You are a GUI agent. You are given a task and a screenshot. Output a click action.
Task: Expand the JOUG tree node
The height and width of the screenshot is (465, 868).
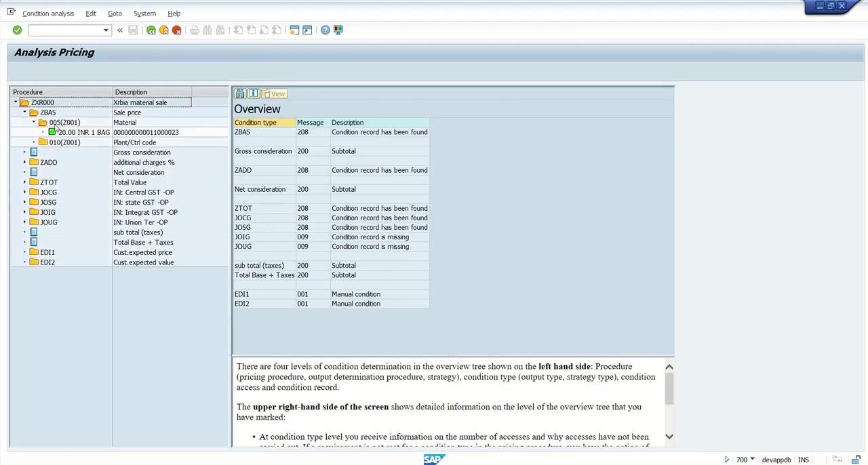click(25, 222)
